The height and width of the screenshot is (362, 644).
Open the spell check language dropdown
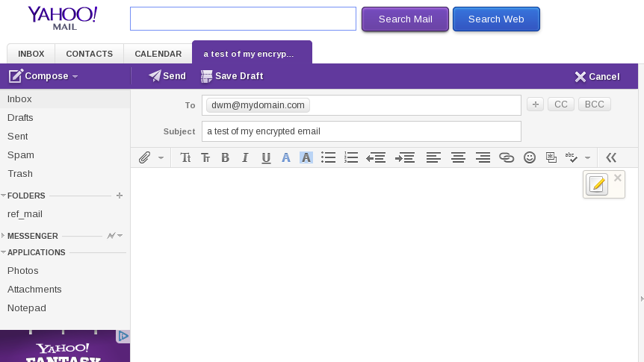[588, 158]
